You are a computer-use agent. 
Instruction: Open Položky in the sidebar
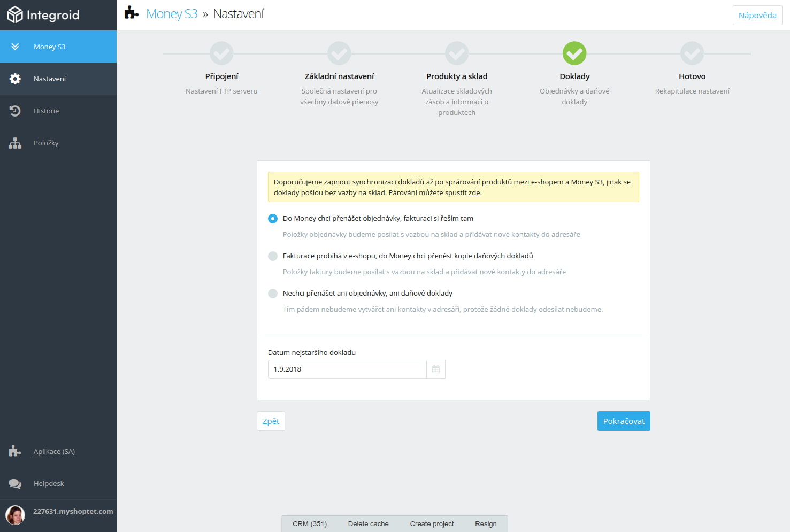tap(58, 143)
